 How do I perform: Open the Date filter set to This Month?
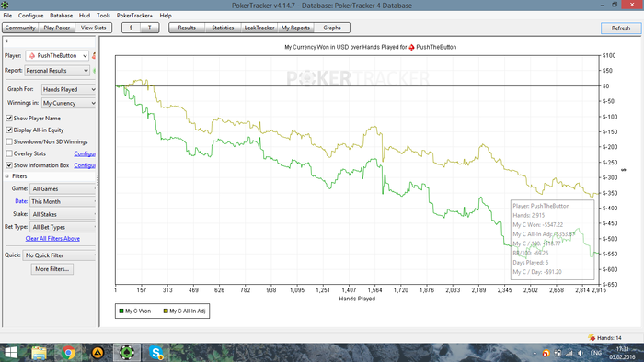[63, 202]
